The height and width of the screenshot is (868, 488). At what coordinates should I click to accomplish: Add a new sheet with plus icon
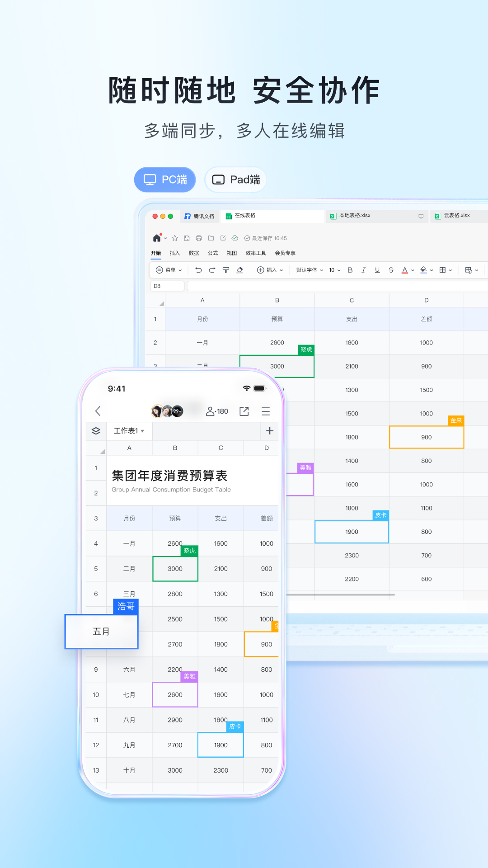pyautogui.click(x=270, y=431)
